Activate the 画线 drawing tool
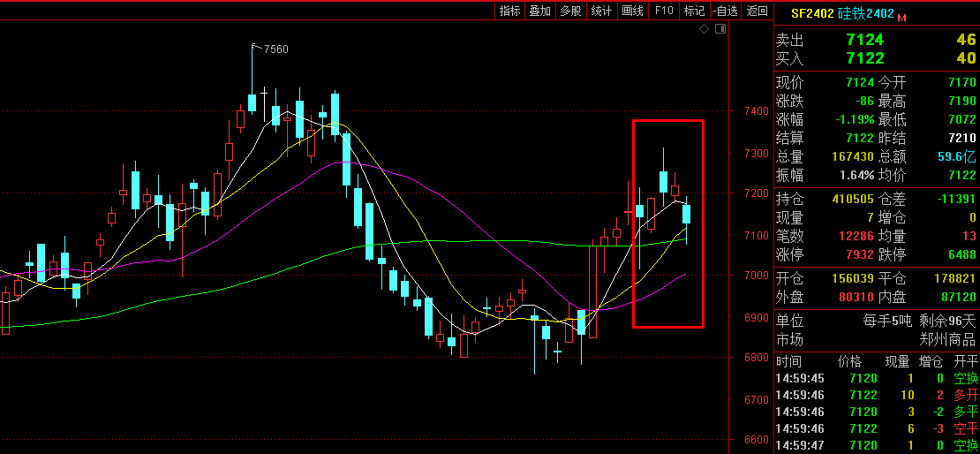The width and height of the screenshot is (980, 454). pyautogui.click(x=632, y=11)
